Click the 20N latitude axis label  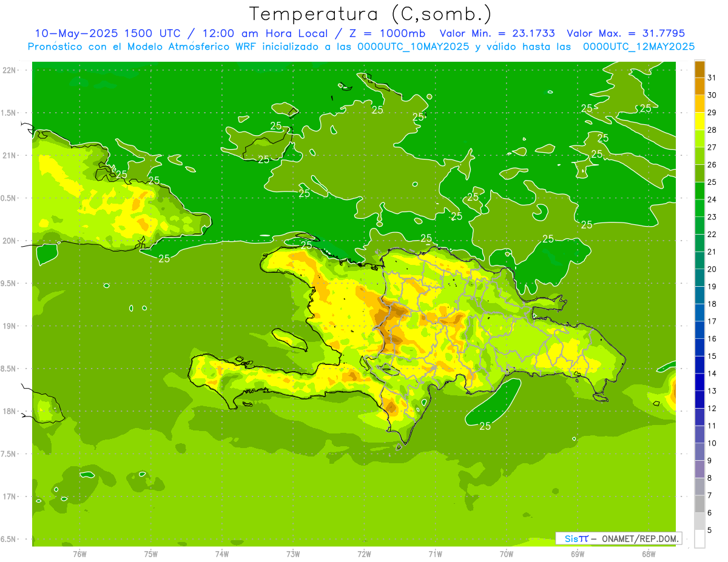pyautogui.click(x=9, y=241)
